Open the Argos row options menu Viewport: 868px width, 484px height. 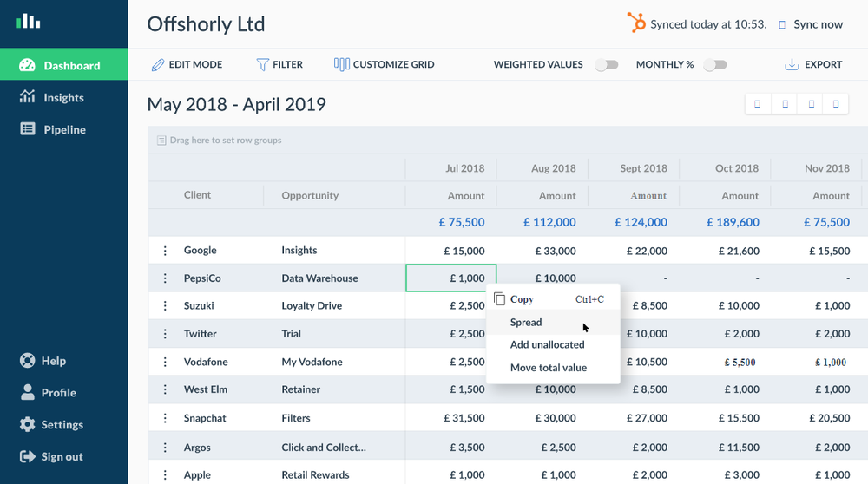click(165, 448)
